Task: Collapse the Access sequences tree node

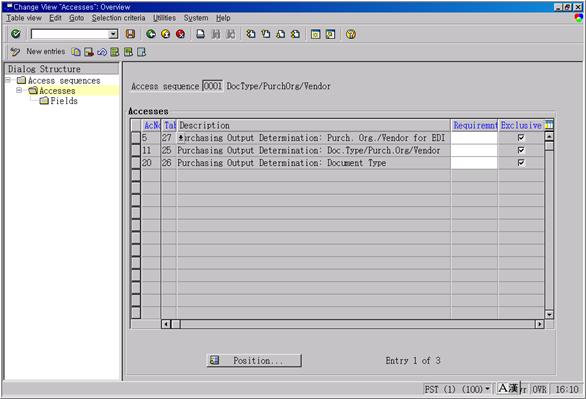Action: pos(8,80)
